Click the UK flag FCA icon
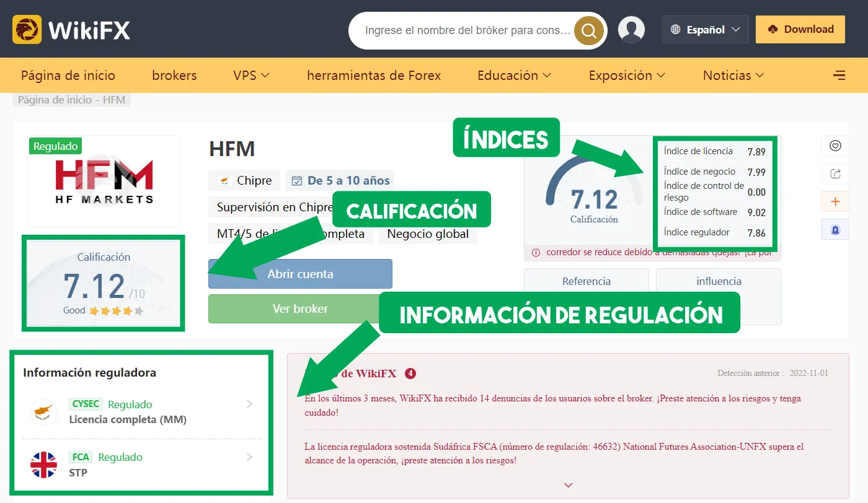 pos(43,465)
